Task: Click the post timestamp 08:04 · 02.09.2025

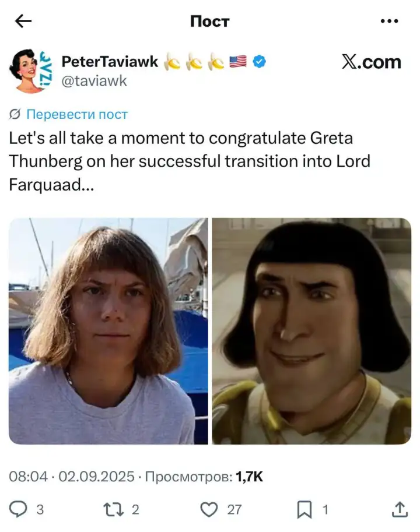Action: point(72,477)
